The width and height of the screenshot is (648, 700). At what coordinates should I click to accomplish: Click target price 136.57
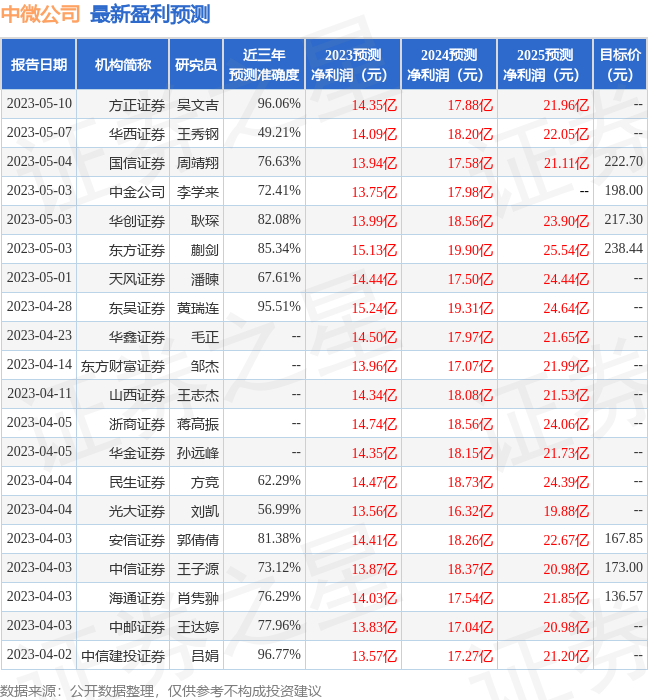623,597
